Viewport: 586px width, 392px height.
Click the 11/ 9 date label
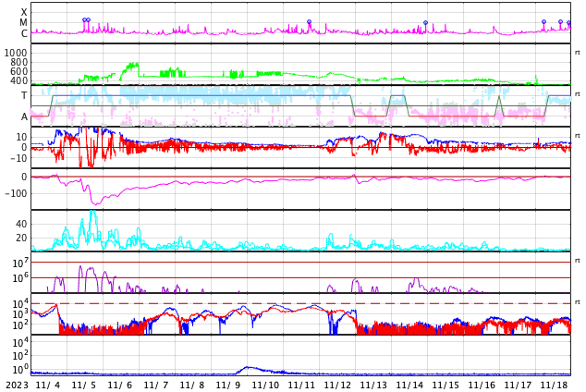tap(228, 385)
